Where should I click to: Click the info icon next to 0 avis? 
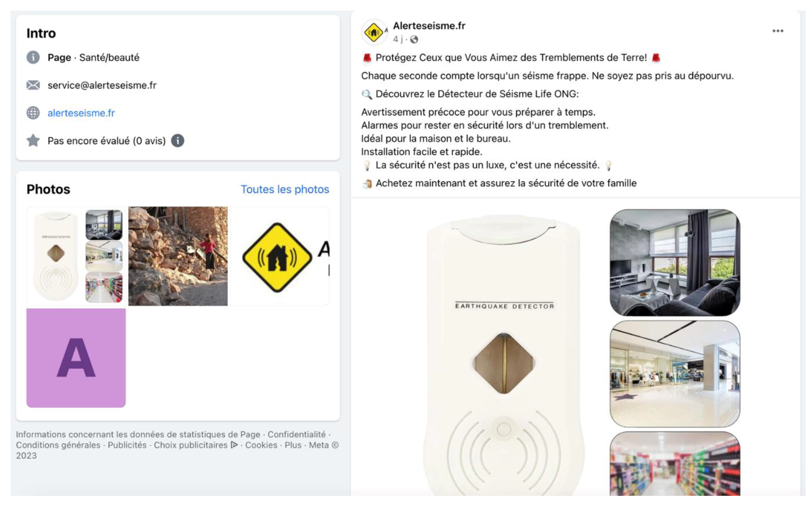coord(177,141)
